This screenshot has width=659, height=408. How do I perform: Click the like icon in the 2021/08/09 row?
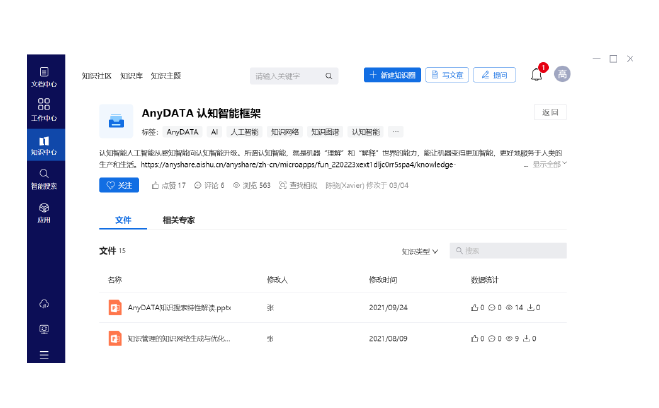click(x=474, y=338)
